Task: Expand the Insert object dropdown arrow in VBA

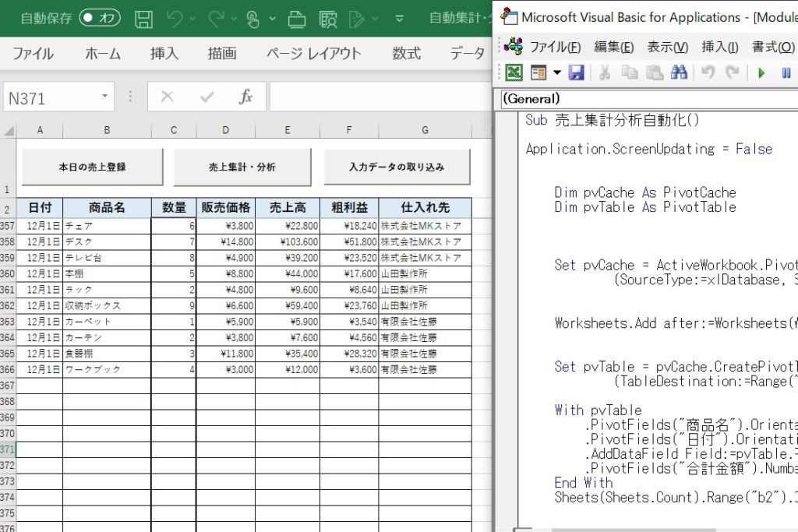Action: coord(557,72)
